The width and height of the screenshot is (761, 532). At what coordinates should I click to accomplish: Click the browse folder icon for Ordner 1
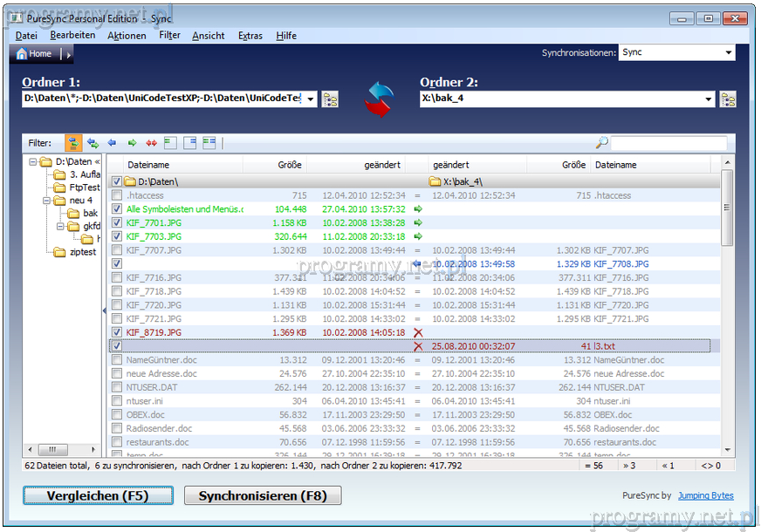[x=330, y=99]
